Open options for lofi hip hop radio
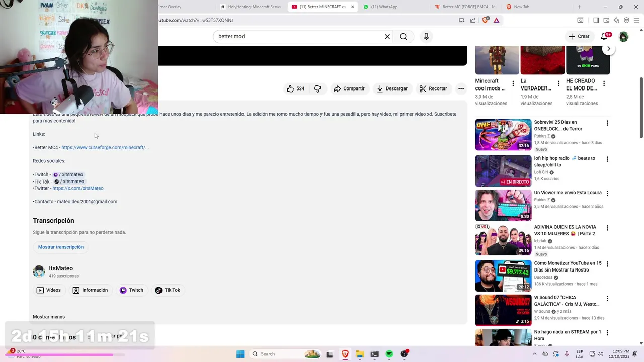The width and height of the screenshot is (644, 362). point(607,159)
